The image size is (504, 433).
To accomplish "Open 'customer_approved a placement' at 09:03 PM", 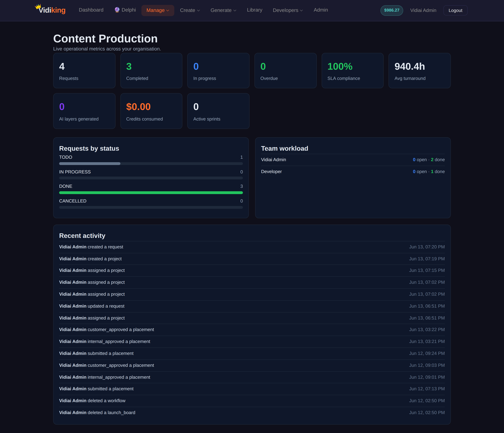I will click(x=252, y=366).
